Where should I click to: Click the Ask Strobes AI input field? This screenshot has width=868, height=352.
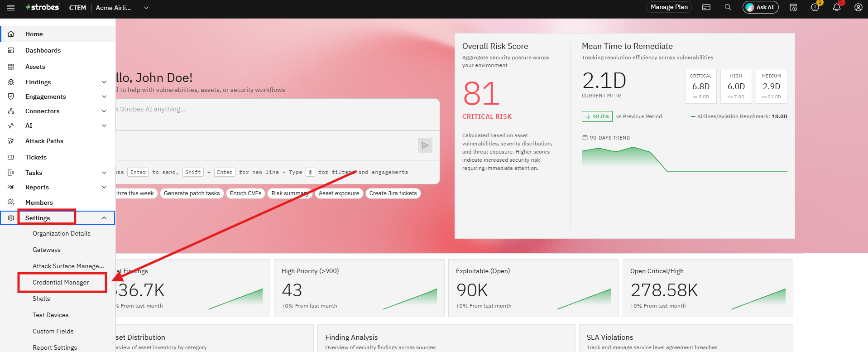[277, 115]
